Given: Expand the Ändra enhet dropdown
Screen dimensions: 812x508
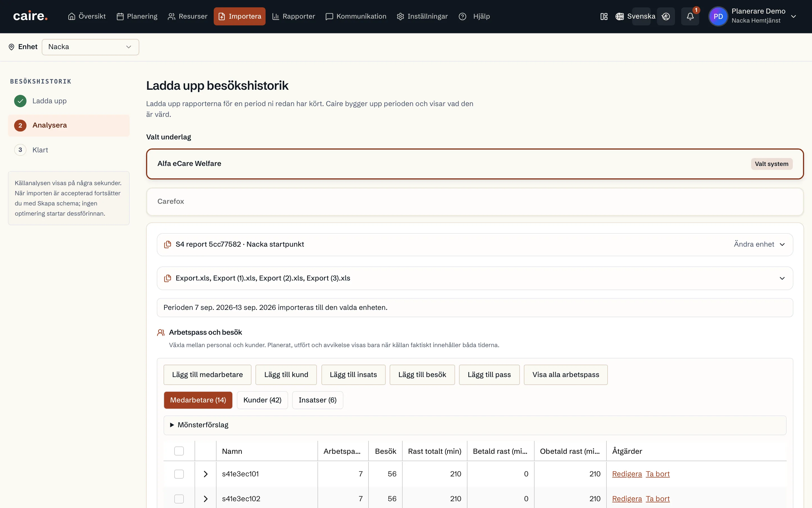Looking at the screenshot, I should coord(759,244).
